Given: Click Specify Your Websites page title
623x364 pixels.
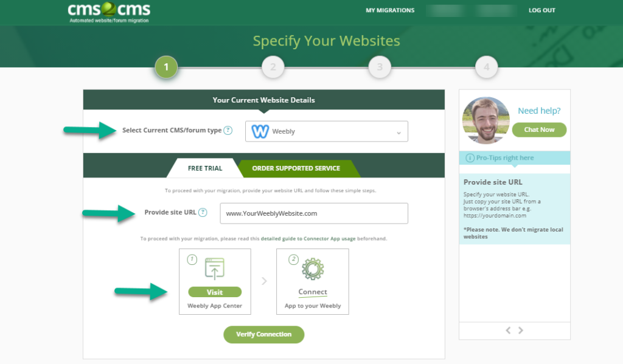Looking at the screenshot, I should coord(327,41).
